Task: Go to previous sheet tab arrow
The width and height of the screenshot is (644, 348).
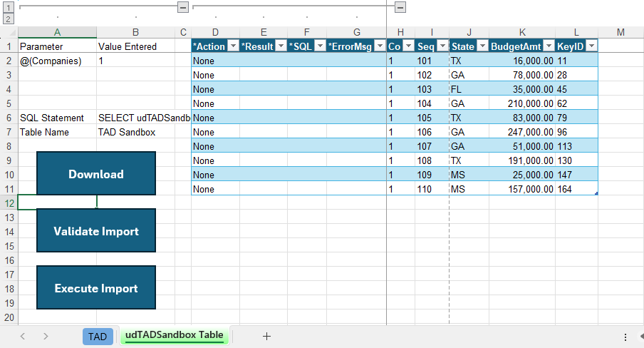Action: coord(23,337)
